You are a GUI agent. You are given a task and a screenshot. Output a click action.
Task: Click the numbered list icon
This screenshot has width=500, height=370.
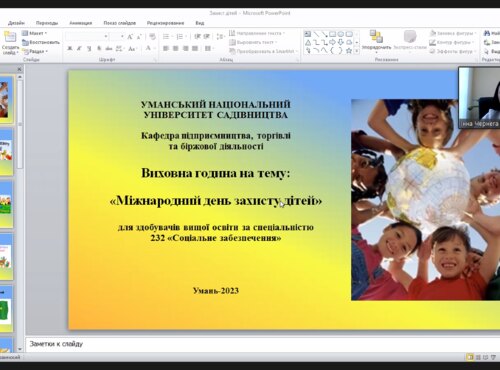(179, 36)
